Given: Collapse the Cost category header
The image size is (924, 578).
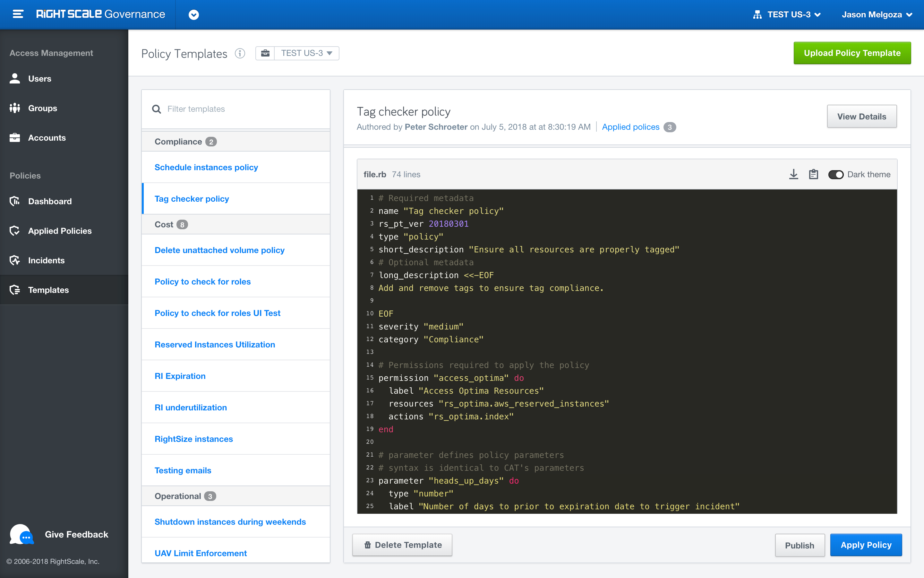Looking at the screenshot, I should click(235, 224).
